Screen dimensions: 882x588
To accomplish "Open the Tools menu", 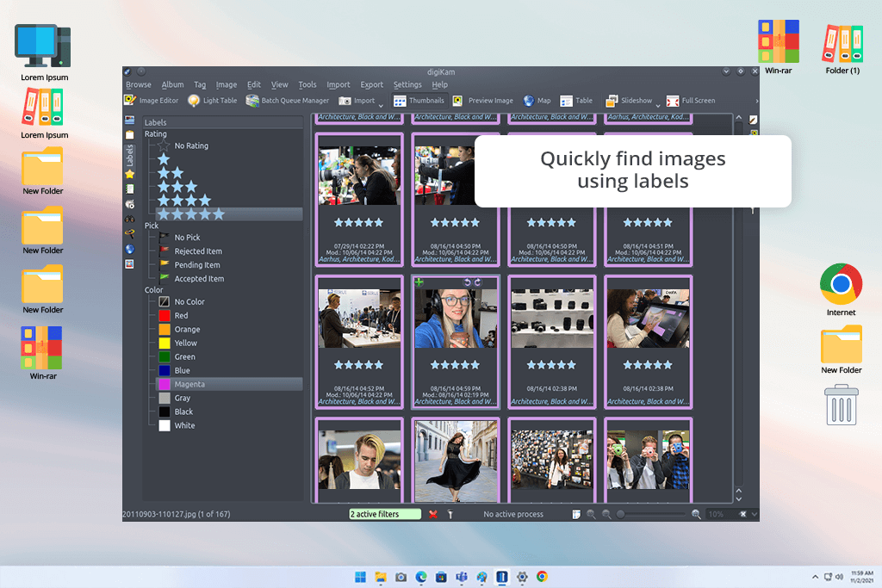I will pyautogui.click(x=307, y=84).
